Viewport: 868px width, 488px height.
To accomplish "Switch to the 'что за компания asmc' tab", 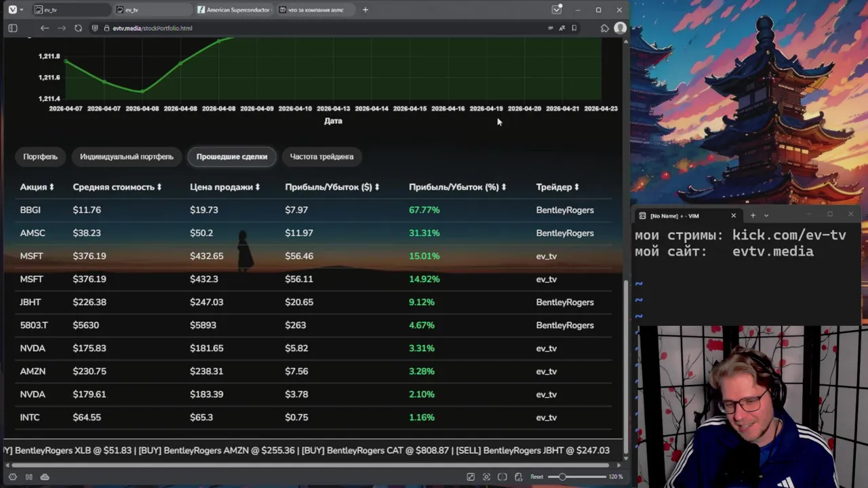I will [315, 9].
